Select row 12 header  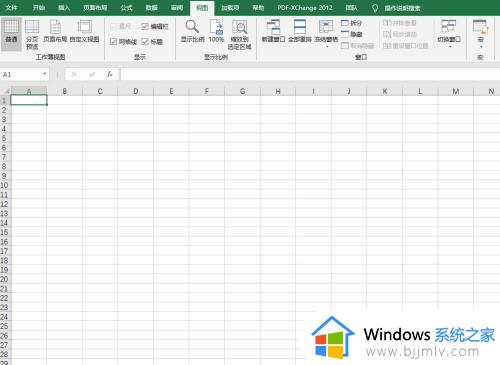[x=5, y=204]
